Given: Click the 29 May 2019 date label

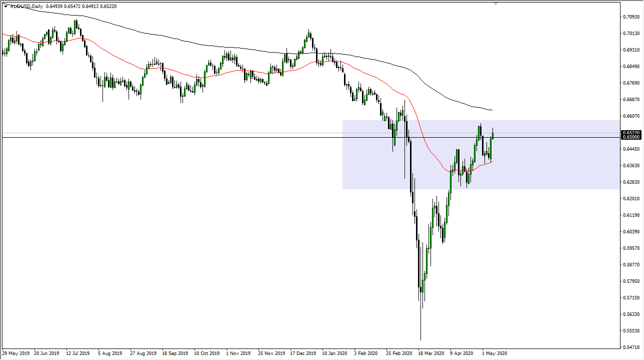Looking at the screenshot, I should pyautogui.click(x=15, y=353).
